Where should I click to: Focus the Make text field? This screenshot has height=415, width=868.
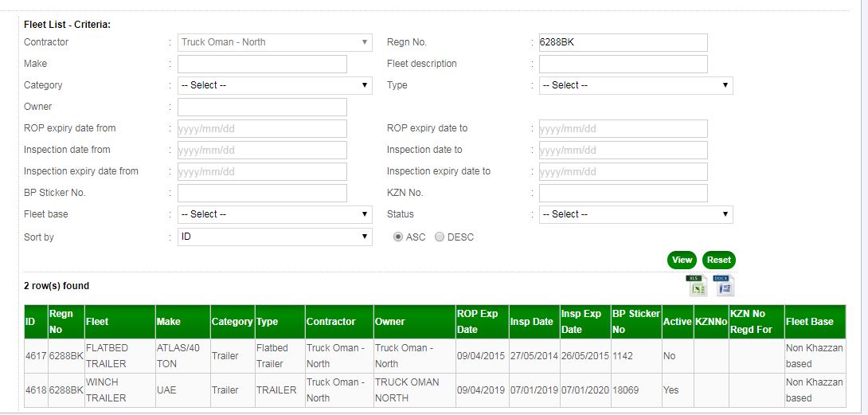coord(262,64)
